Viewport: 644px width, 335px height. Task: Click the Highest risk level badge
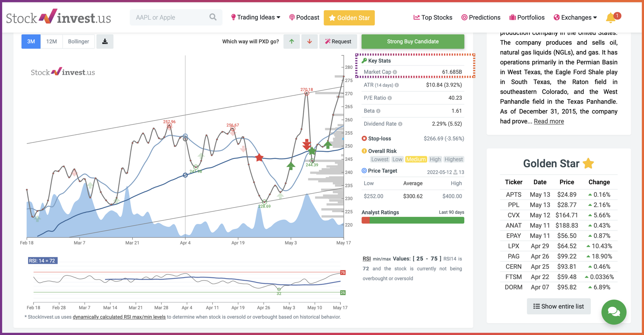453,159
